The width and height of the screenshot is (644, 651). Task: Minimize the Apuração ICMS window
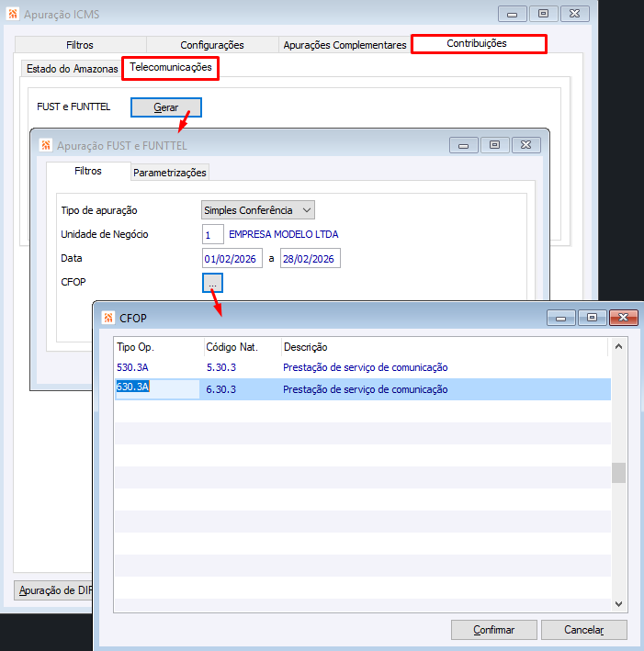(513, 14)
